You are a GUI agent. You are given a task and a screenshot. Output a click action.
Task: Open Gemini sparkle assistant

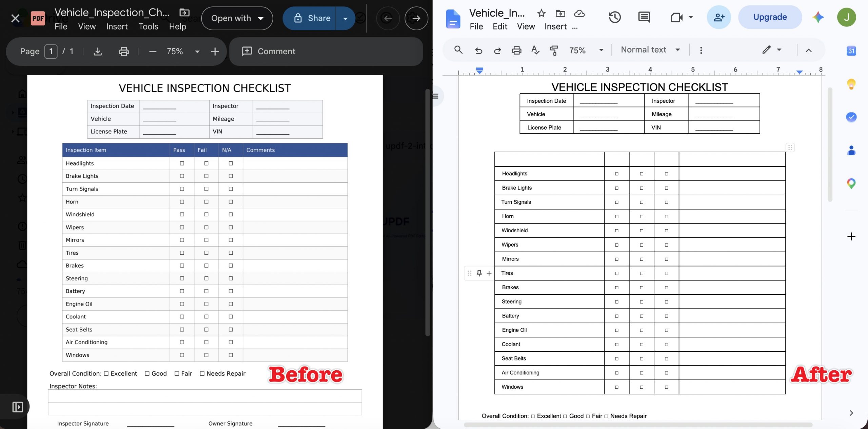(x=818, y=17)
